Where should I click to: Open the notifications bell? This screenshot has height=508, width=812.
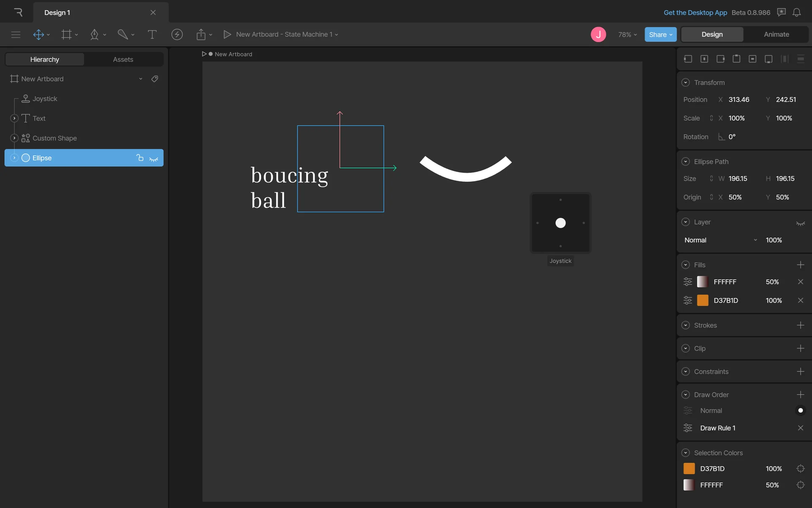pyautogui.click(x=796, y=12)
